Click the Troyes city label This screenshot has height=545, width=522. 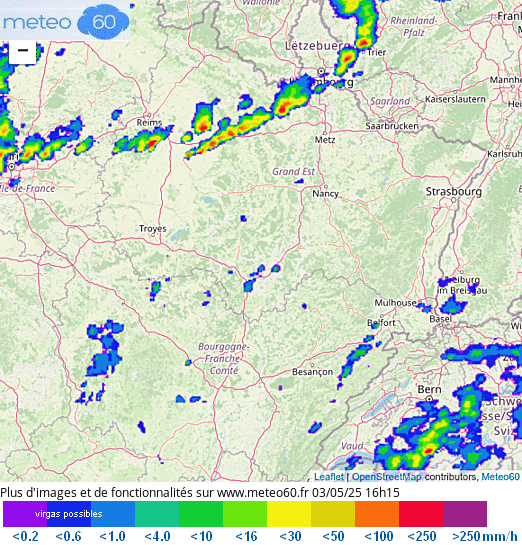click(x=153, y=229)
